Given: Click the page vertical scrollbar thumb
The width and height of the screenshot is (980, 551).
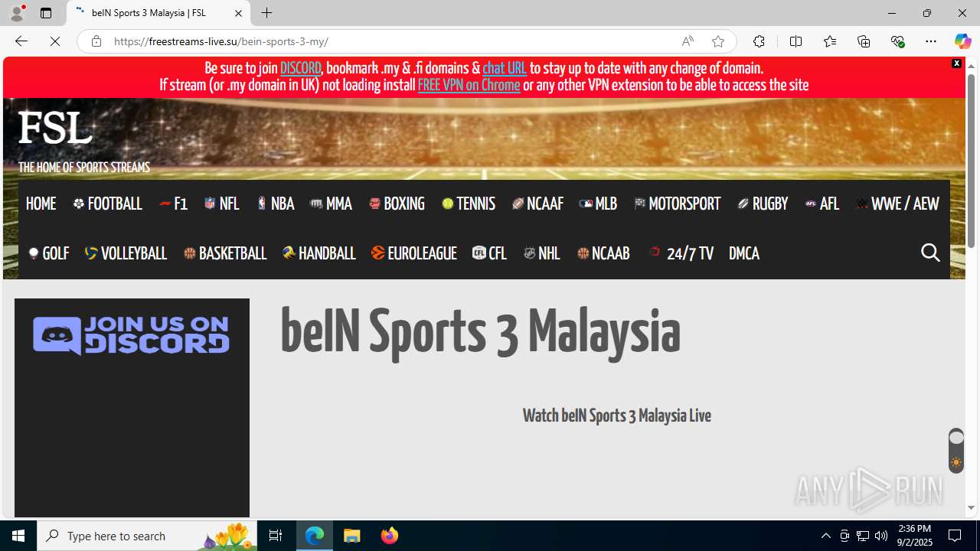Looking at the screenshot, I should pos(971,161).
